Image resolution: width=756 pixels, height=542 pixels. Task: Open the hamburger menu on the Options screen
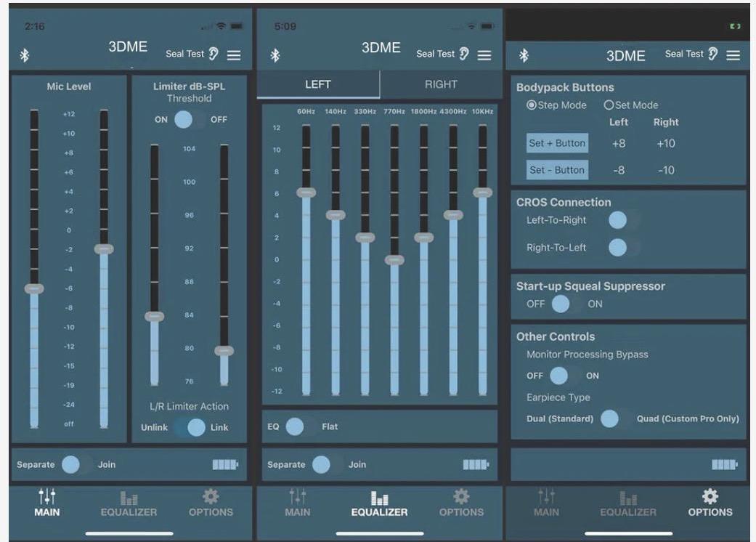pos(733,55)
